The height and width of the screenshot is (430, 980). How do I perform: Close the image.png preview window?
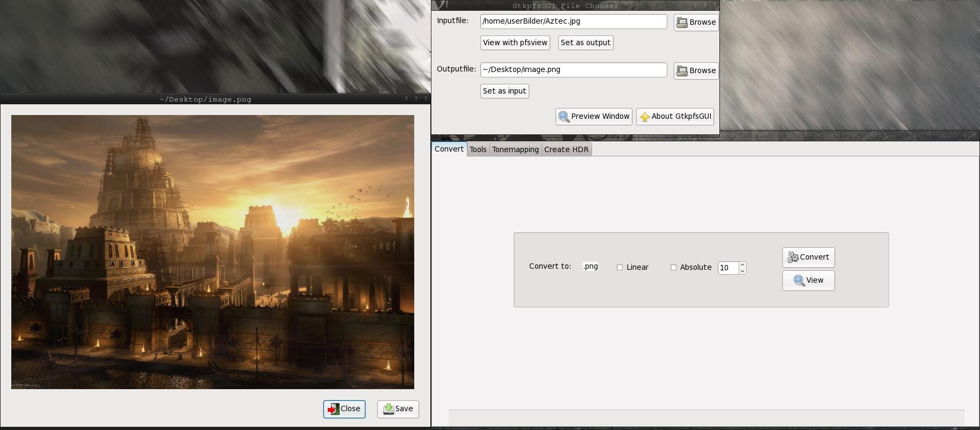pos(344,409)
